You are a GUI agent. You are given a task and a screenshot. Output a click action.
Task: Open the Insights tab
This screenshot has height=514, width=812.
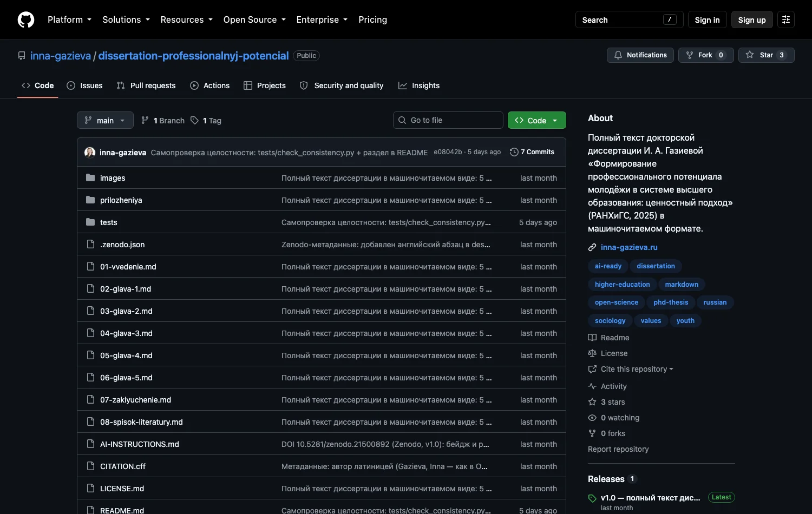click(419, 85)
